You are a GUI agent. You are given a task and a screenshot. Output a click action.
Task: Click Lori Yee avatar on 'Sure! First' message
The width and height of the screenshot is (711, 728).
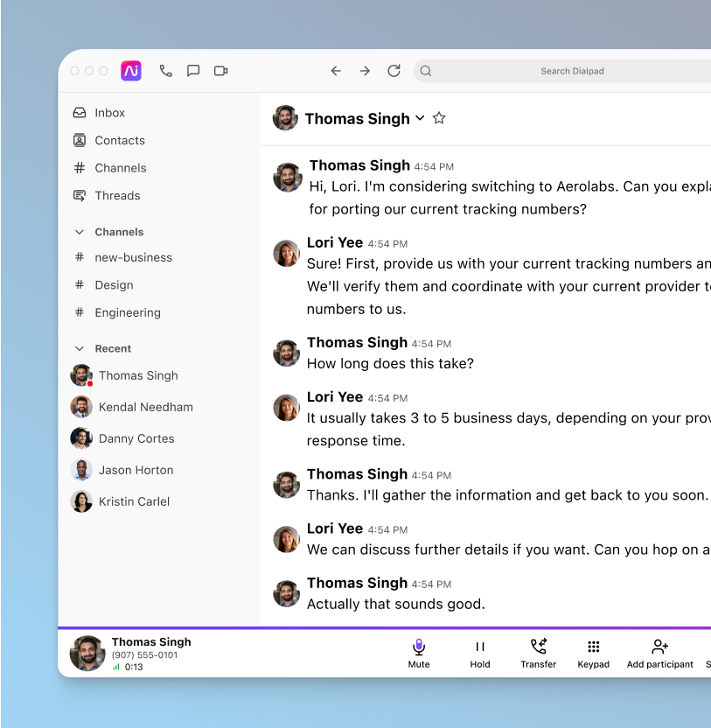point(286,254)
